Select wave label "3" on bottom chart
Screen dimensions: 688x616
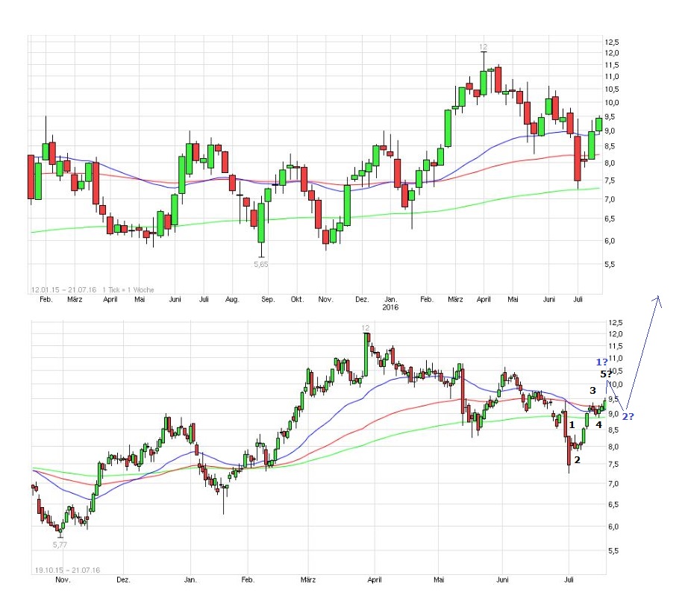[592, 390]
